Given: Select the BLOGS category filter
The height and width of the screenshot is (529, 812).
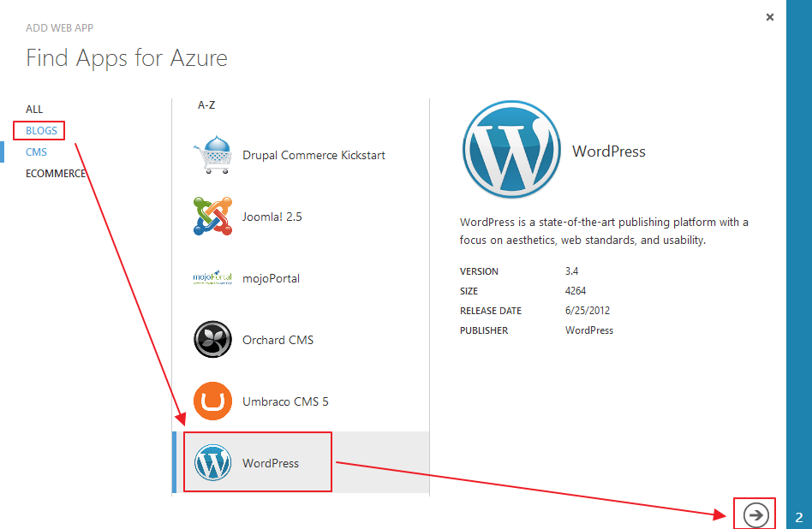Looking at the screenshot, I should 41,130.
